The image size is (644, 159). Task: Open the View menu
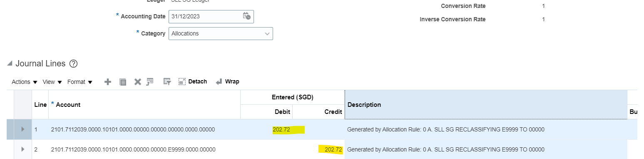(52, 82)
